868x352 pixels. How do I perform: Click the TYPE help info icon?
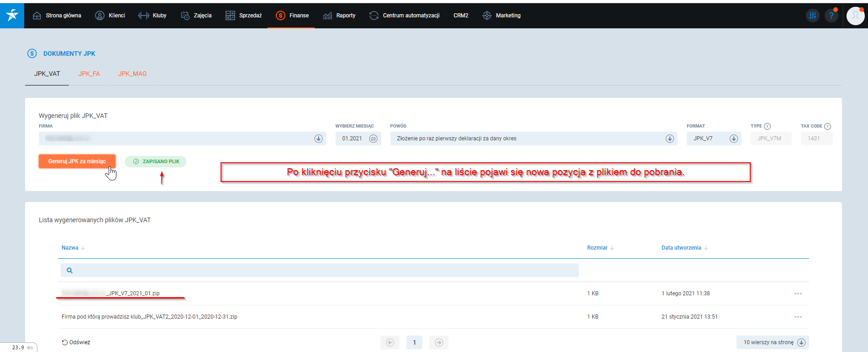pyautogui.click(x=768, y=126)
